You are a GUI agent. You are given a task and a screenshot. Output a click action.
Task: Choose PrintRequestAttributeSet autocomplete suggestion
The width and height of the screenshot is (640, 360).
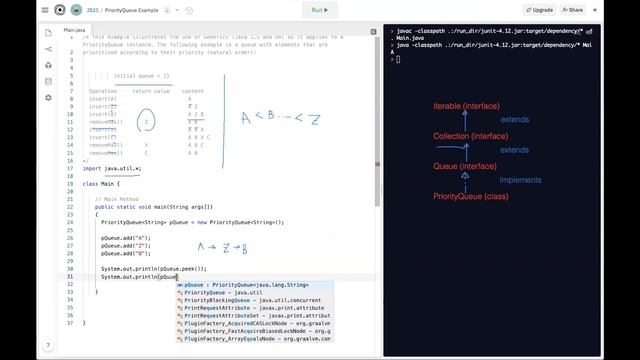click(x=255, y=316)
